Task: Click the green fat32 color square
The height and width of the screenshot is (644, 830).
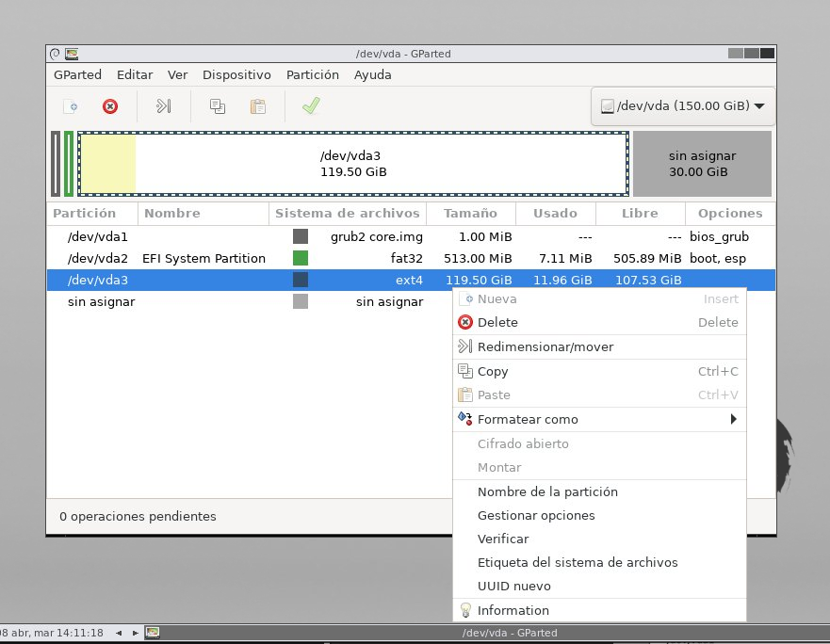Action: click(301, 258)
